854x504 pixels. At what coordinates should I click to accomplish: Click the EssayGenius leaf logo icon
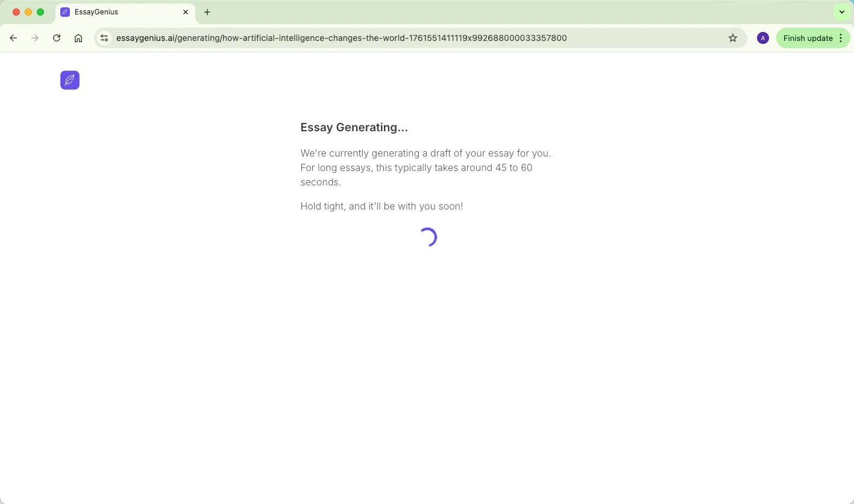69,79
